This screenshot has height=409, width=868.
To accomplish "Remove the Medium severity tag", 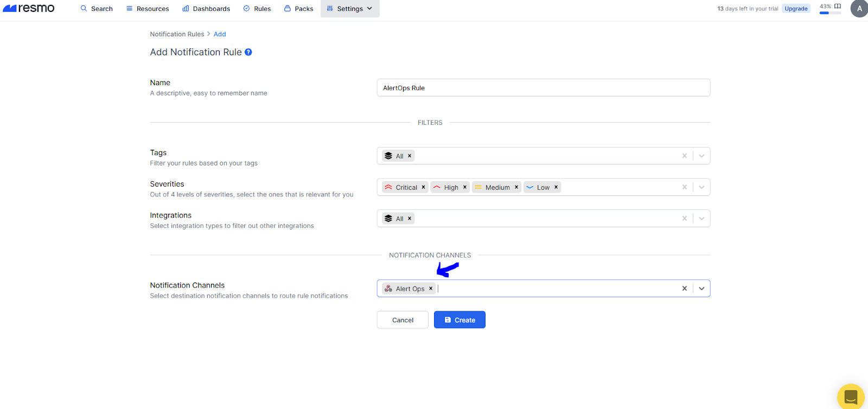I will click(x=516, y=187).
